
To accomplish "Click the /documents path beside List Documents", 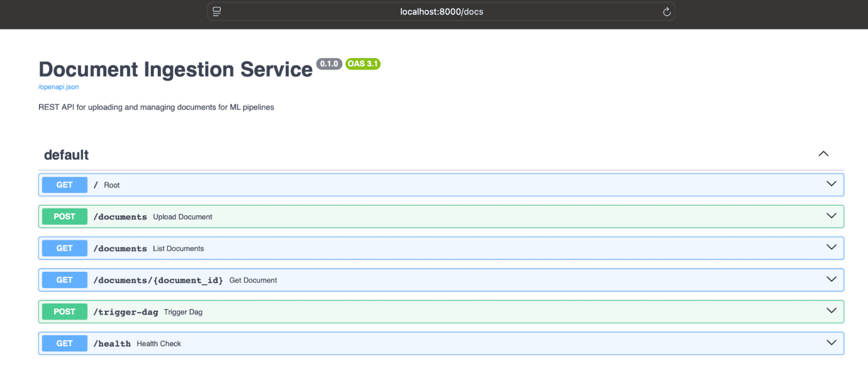I will point(120,249).
